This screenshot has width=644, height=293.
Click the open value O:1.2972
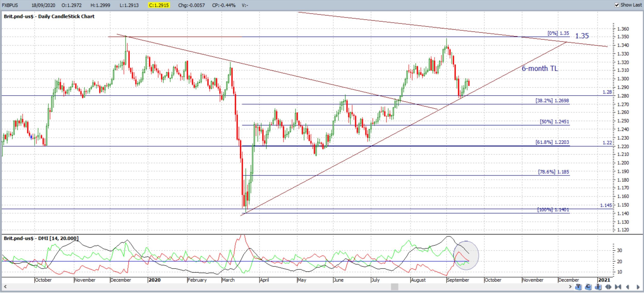[x=71, y=5]
